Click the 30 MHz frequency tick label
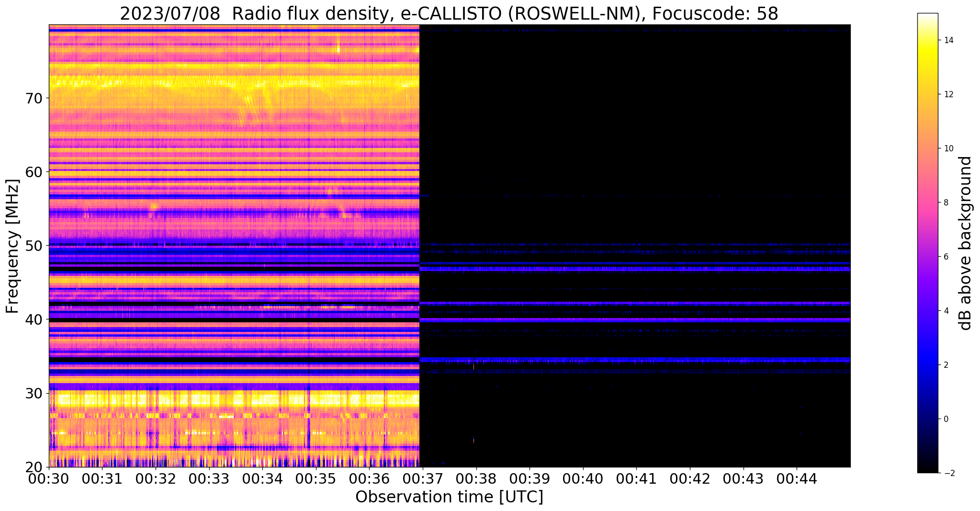The height and width of the screenshot is (511, 980). coord(34,393)
